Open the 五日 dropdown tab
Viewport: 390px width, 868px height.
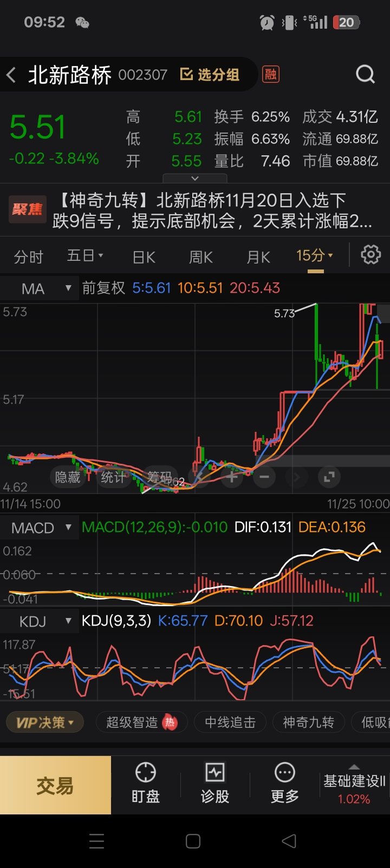pyautogui.click(x=85, y=255)
